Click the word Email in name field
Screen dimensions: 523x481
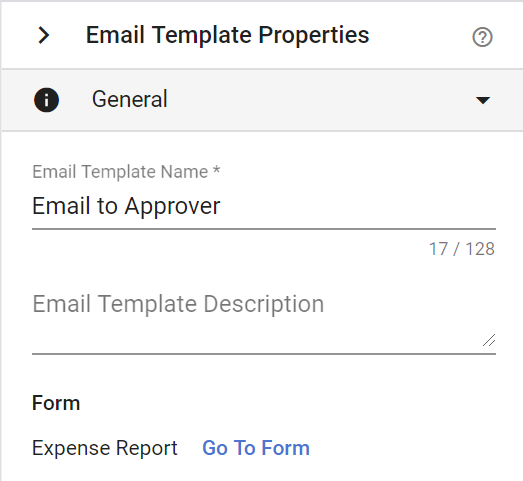(61, 205)
